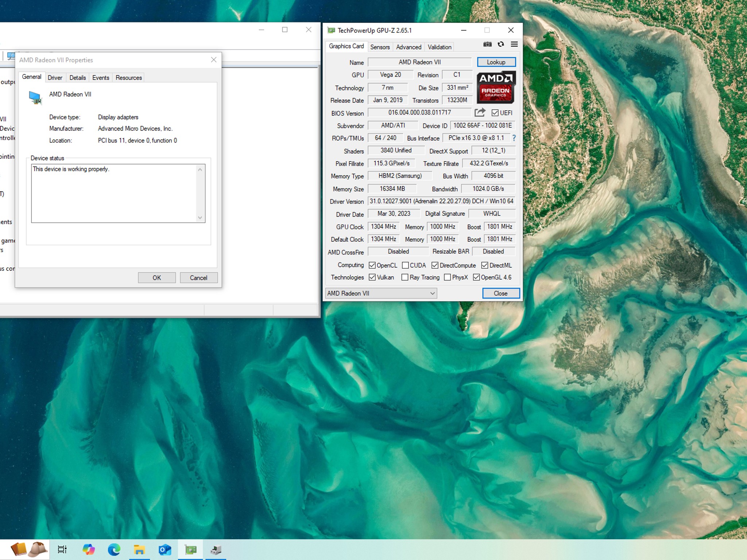747x560 pixels.
Task: Toggle the OpenCL checkbox
Action: tap(372, 265)
